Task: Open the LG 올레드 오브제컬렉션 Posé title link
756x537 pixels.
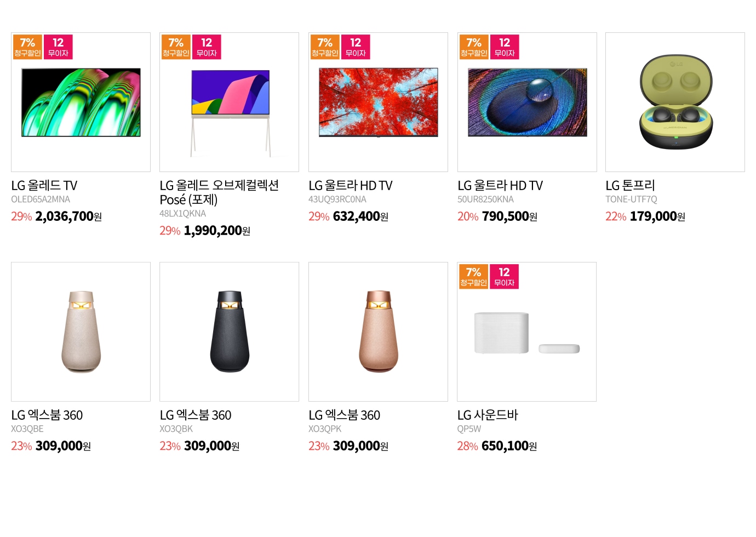Action: click(219, 192)
